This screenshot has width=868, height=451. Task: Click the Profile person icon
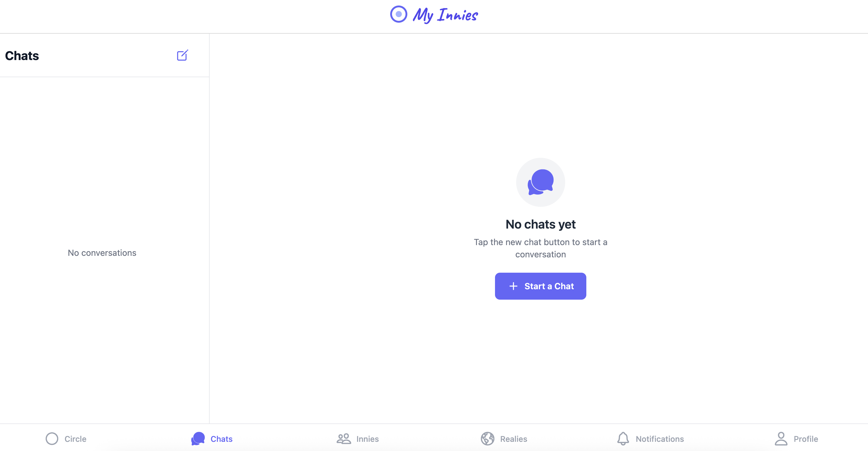(781, 438)
